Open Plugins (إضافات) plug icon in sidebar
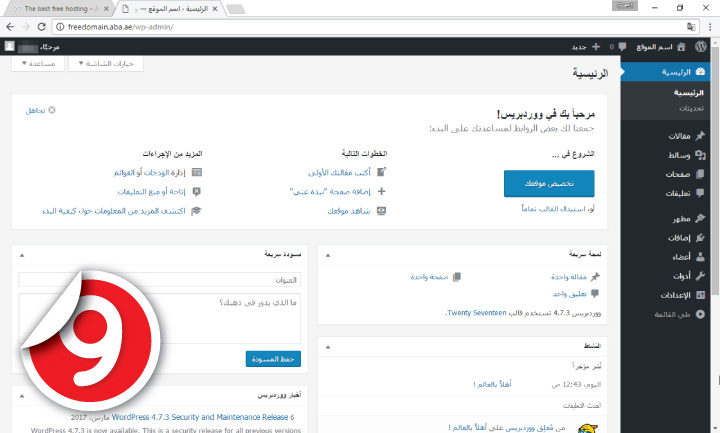 pos(700,237)
